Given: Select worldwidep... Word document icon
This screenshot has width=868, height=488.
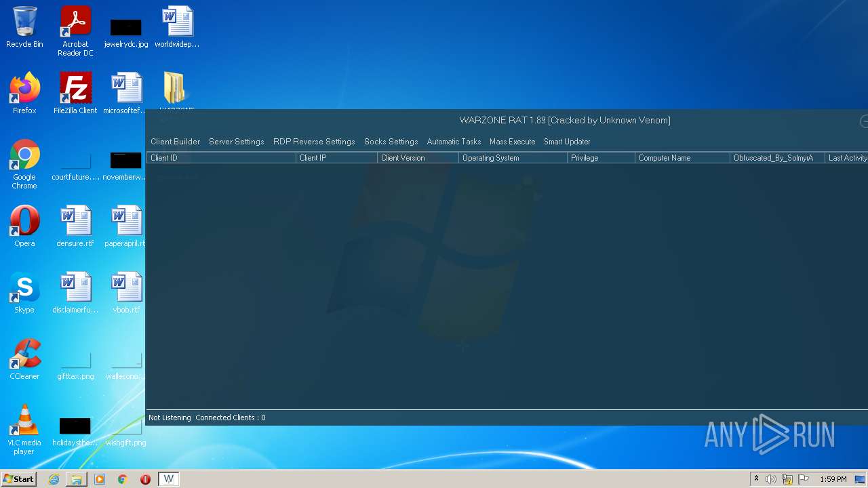Looking at the screenshot, I should point(177,27).
